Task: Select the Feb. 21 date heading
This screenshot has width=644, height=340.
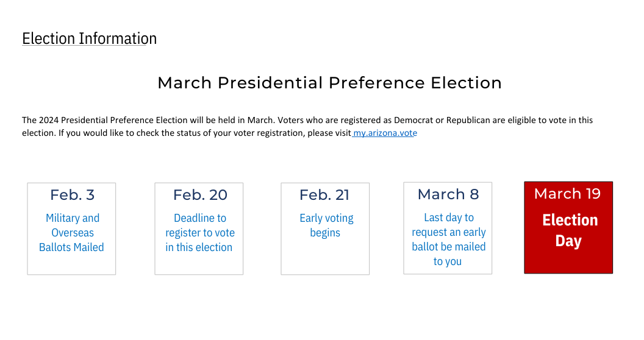Action: 324,195
